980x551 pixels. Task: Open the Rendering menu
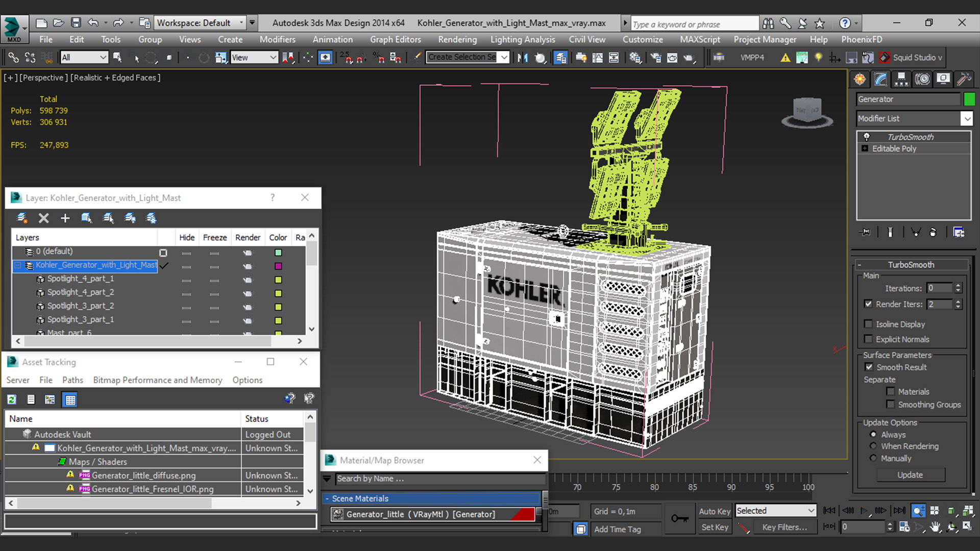pyautogui.click(x=457, y=39)
